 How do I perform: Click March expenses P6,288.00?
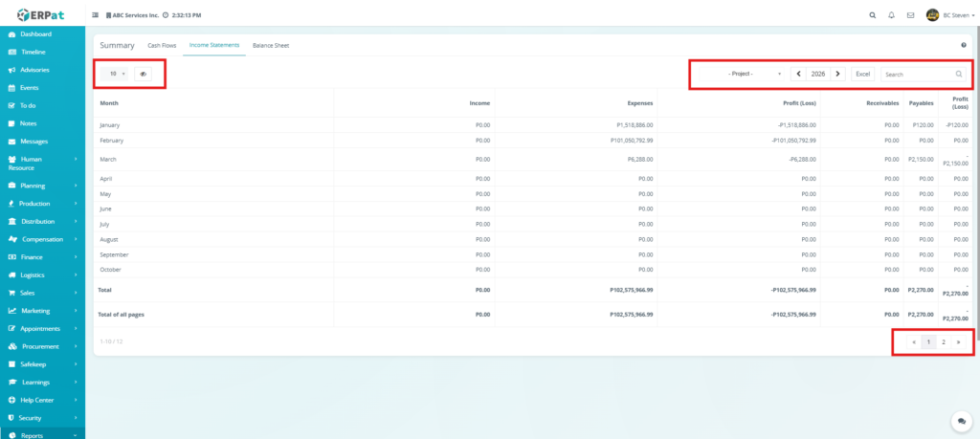(640, 159)
